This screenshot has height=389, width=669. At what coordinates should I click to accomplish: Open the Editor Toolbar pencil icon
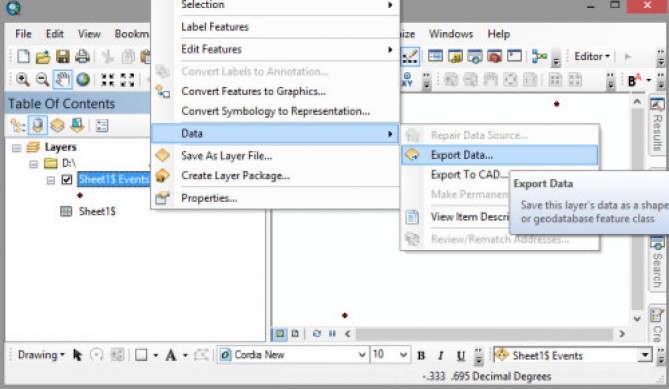coord(410,57)
